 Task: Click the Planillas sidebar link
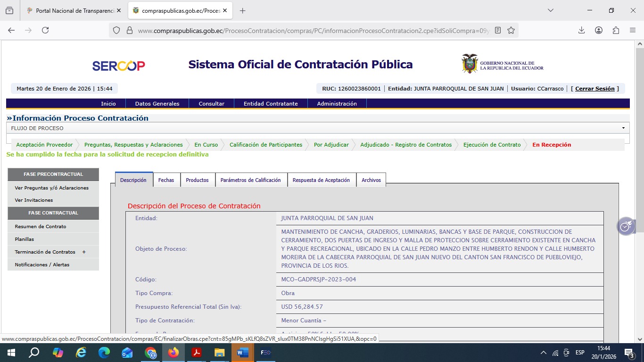point(25,239)
